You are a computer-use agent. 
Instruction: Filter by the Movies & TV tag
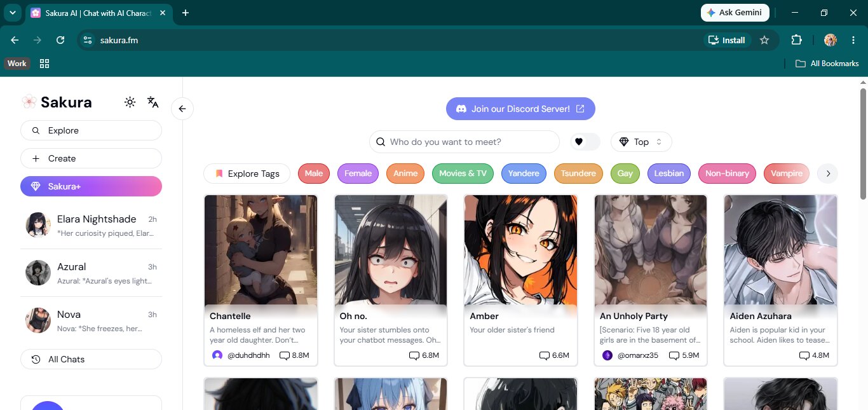pyautogui.click(x=463, y=174)
